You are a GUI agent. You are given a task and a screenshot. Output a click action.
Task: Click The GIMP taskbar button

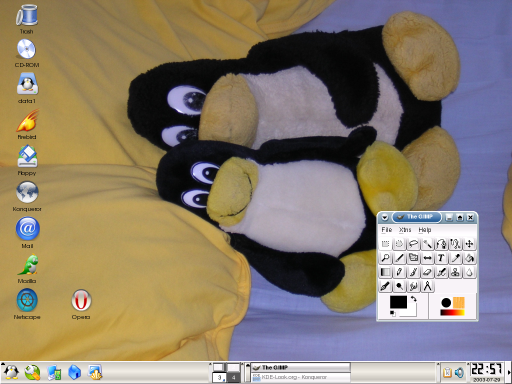tap(301, 367)
